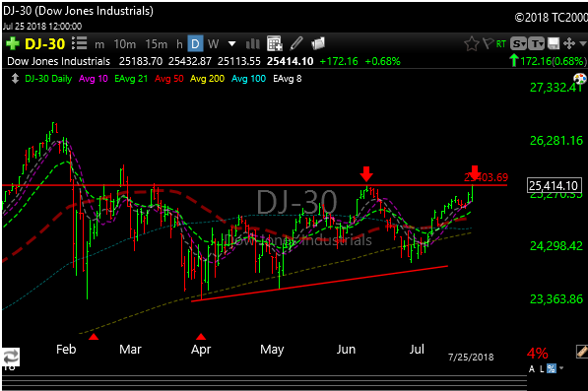Open the notes folder icon in toolbar
Viewport: 588px width, 391px height.
(318, 44)
